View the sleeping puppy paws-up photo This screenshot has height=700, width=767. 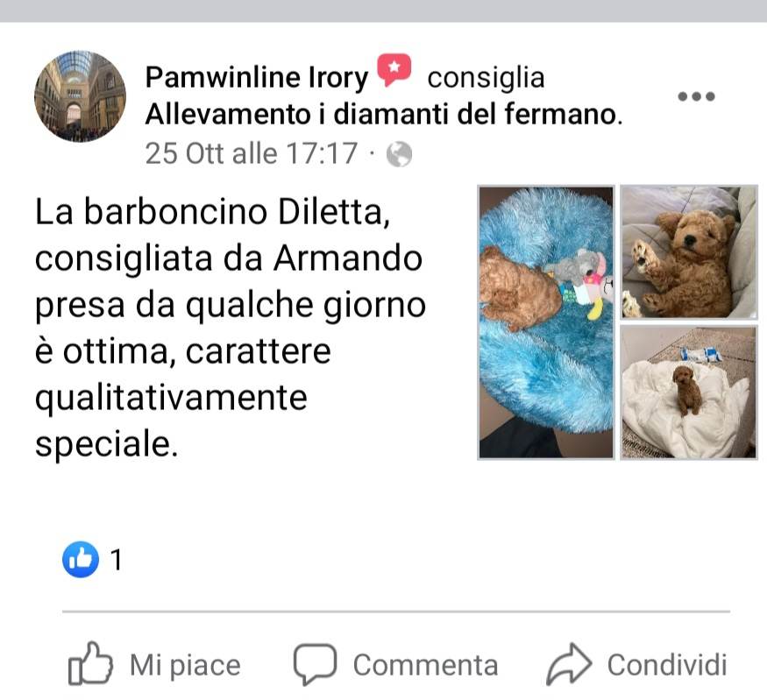click(689, 252)
